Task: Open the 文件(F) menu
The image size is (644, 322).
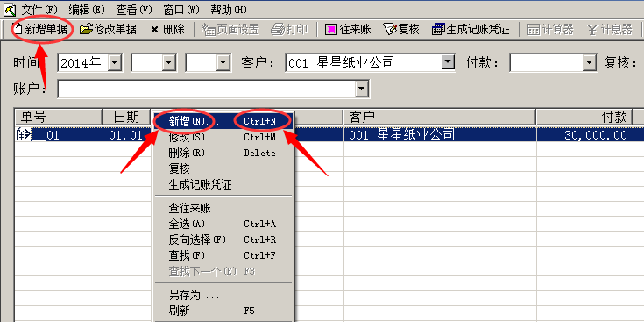Action: [x=39, y=9]
